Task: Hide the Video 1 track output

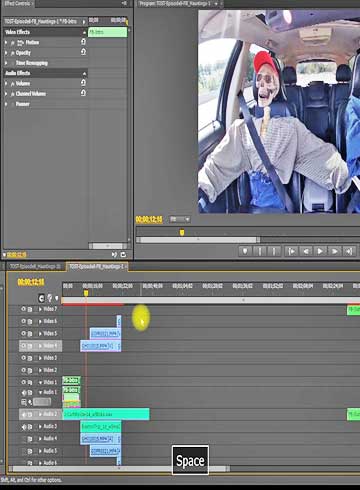Action: [x=23, y=382]
